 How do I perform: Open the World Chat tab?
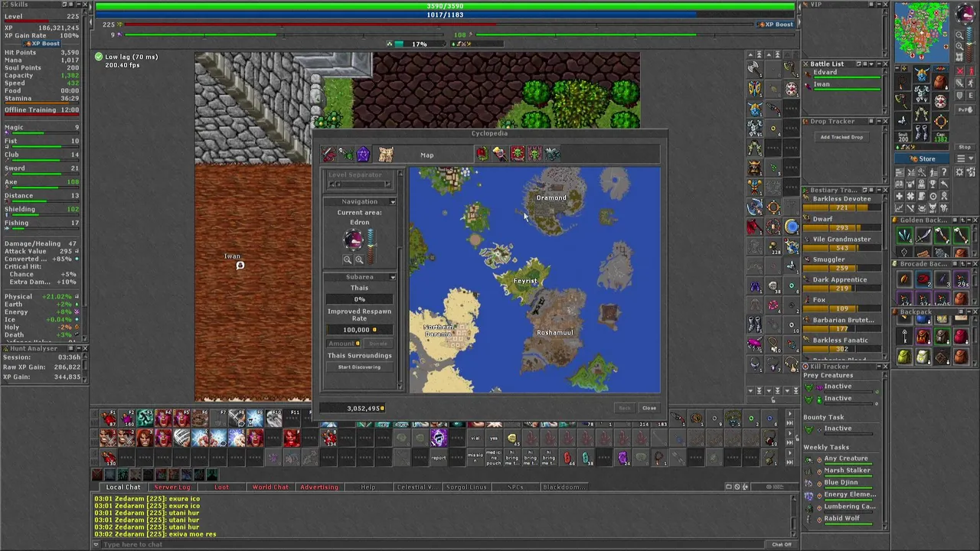pyautogui.click(x=270, y=487)
